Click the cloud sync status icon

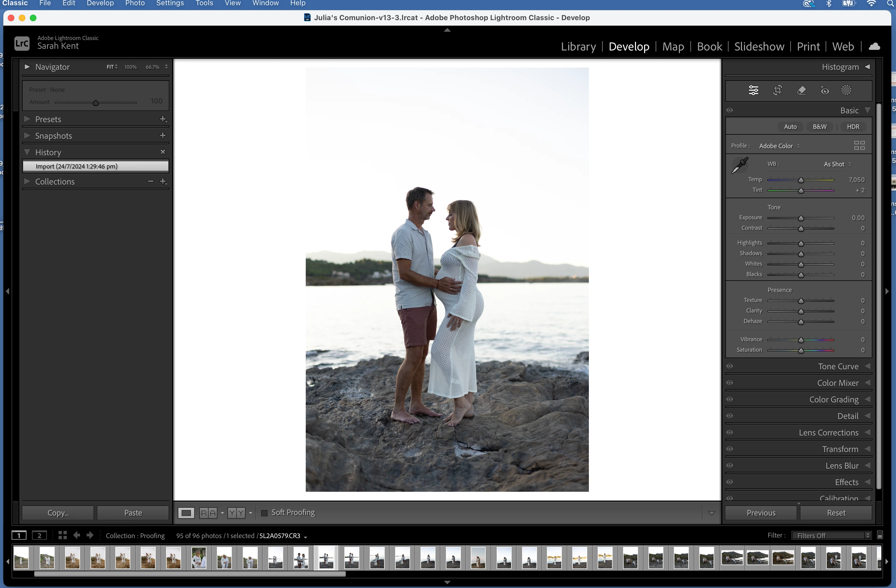[874, 46]
